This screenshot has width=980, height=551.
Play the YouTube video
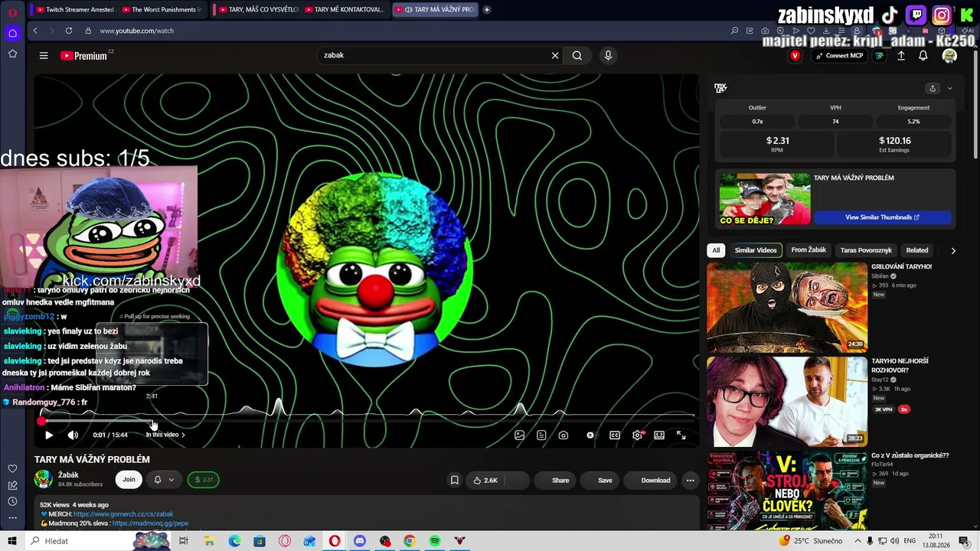[x=49, y=435]
